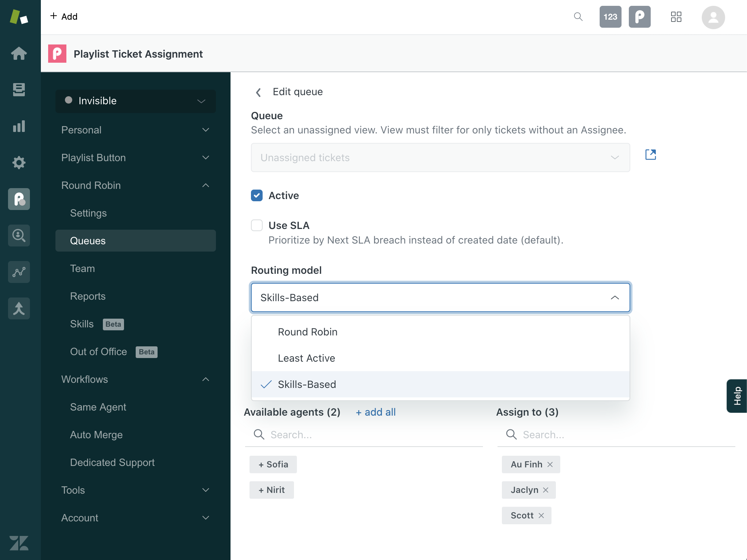Click the add all agents link

[376, 412]
